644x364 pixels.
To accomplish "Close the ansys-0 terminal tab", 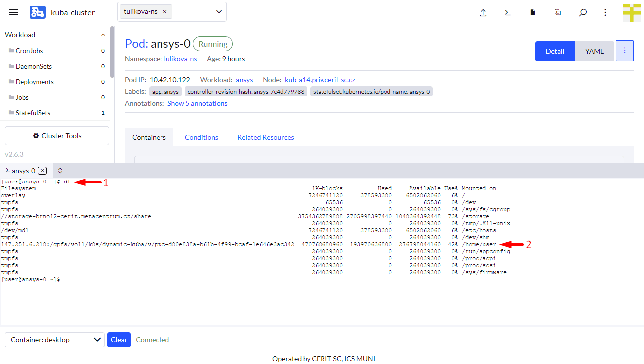I will coord(42,171).
